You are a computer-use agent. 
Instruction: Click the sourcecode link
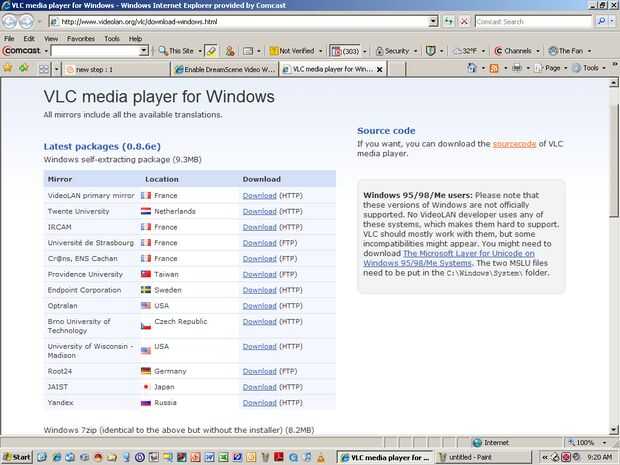pyautogui.click(x=514, y=144)
